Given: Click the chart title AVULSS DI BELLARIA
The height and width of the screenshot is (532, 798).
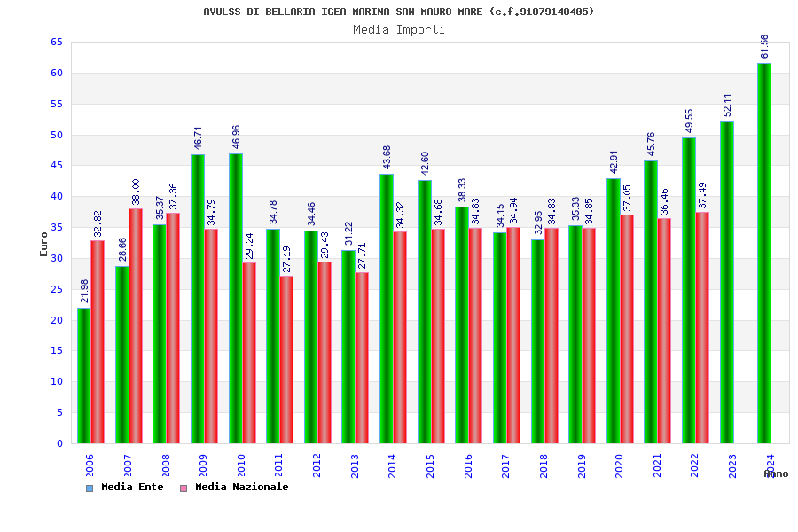Looking at the screenshot, I should click(x=398, y=12).
